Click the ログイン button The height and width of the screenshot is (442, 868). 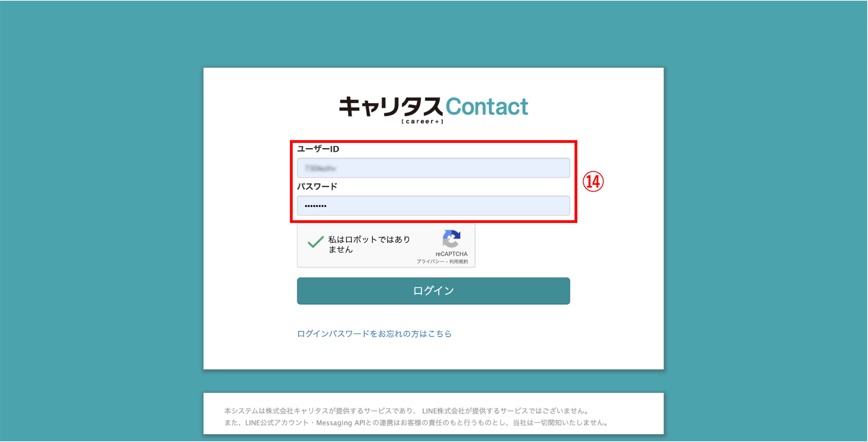point(433,291)
